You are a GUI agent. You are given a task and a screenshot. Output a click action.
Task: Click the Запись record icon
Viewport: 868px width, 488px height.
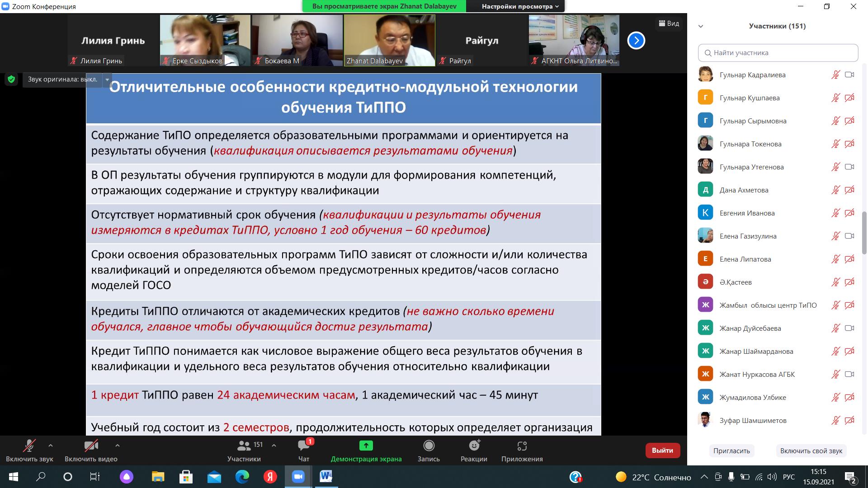(429, 446)
